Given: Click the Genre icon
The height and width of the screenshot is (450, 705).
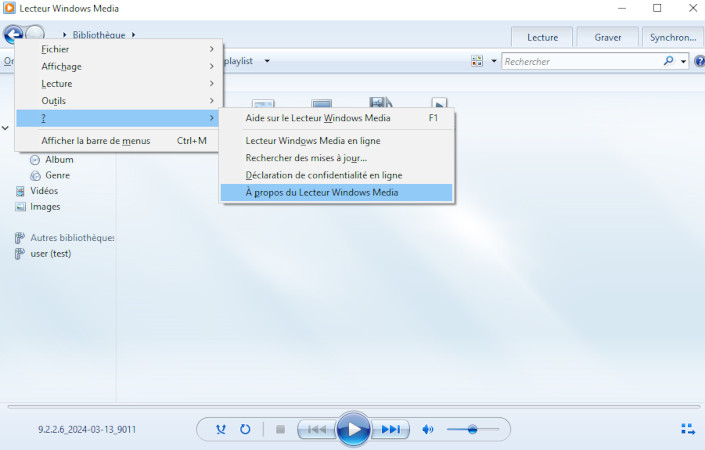Looking at the screenshot, I should 35,176.
